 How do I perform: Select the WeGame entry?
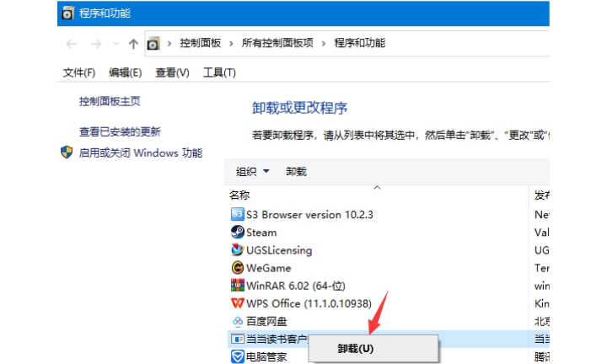(x=269, y=268)
